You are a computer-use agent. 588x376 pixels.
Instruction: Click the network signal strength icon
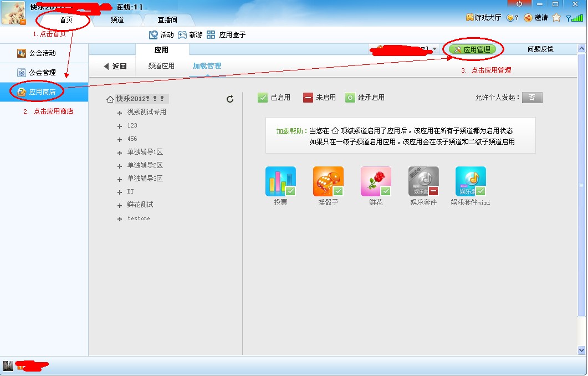(575, 18)
